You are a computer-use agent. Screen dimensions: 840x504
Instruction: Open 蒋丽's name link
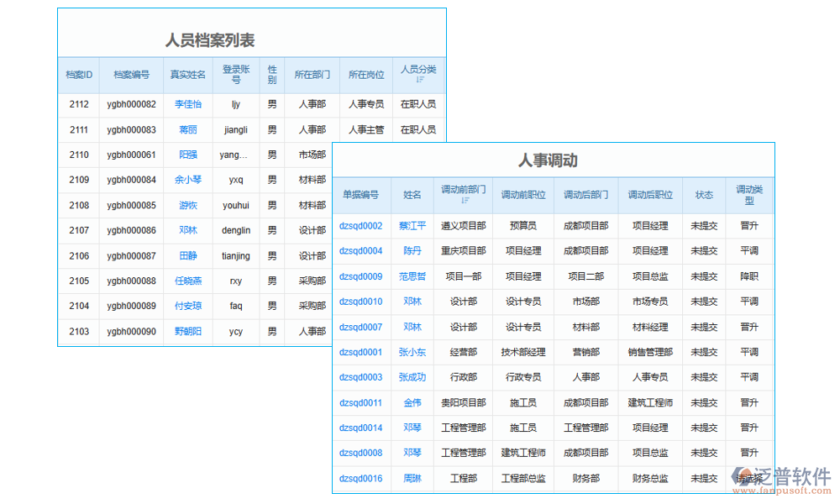(187, 129)
